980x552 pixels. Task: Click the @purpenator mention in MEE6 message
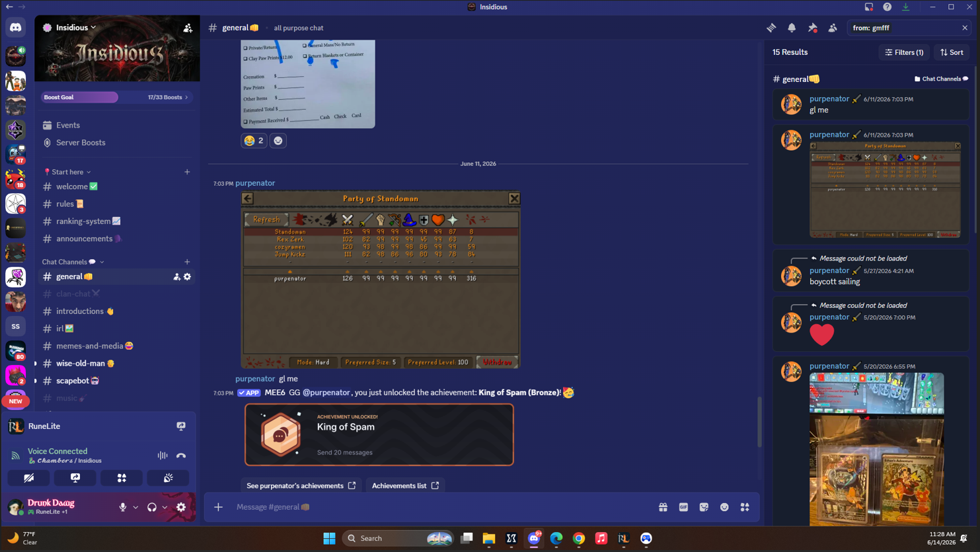coord(326,393)
